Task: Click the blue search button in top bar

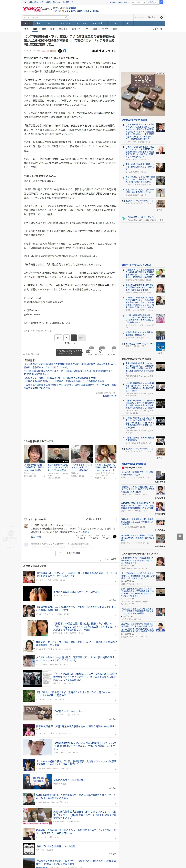Action: tap(161, 2)
